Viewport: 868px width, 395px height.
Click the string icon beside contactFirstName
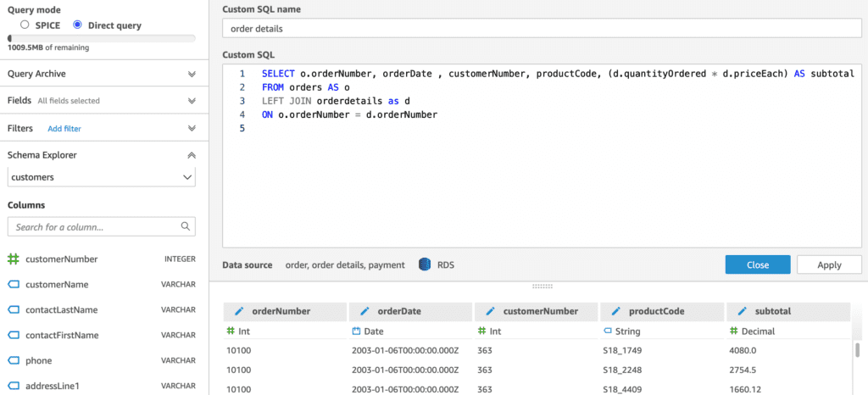(x=14, y=336)
